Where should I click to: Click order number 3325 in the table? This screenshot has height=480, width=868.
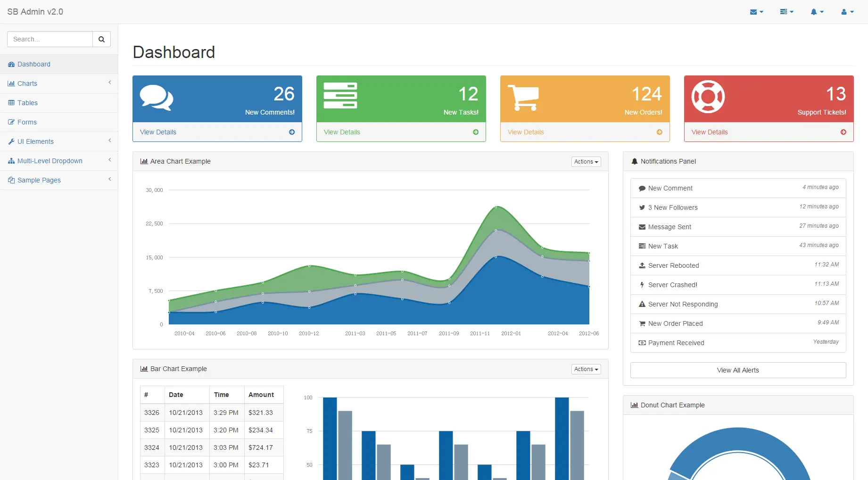pyautogui.click(x=152, y=430)
